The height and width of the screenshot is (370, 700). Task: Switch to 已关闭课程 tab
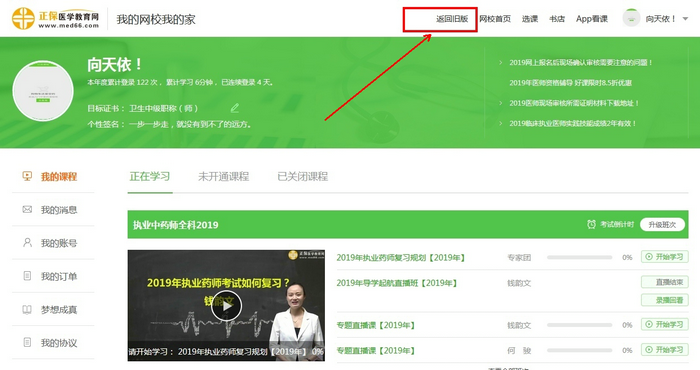303,176
